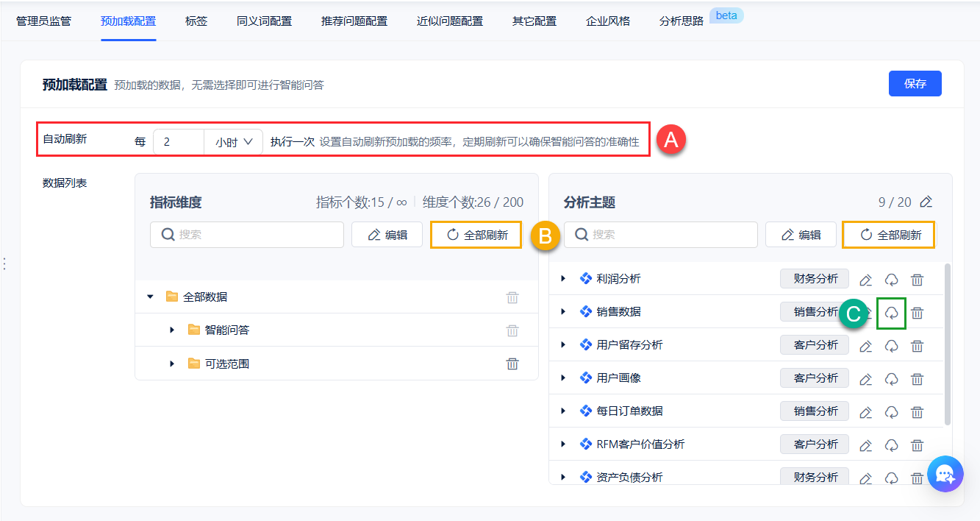Viewport: 980px width, 521px height.
Task: Switch to the 同义词配置 tab
Action: (x=264, y=21)
